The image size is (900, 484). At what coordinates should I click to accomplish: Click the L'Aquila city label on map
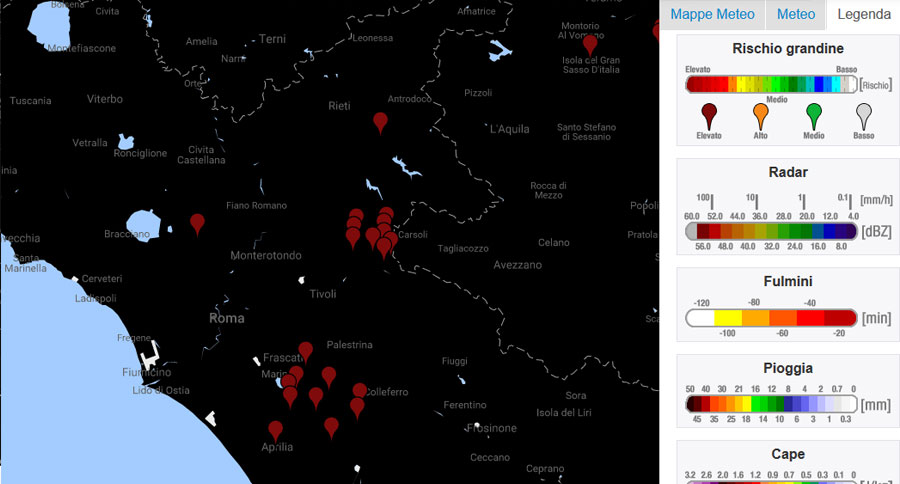509,130
